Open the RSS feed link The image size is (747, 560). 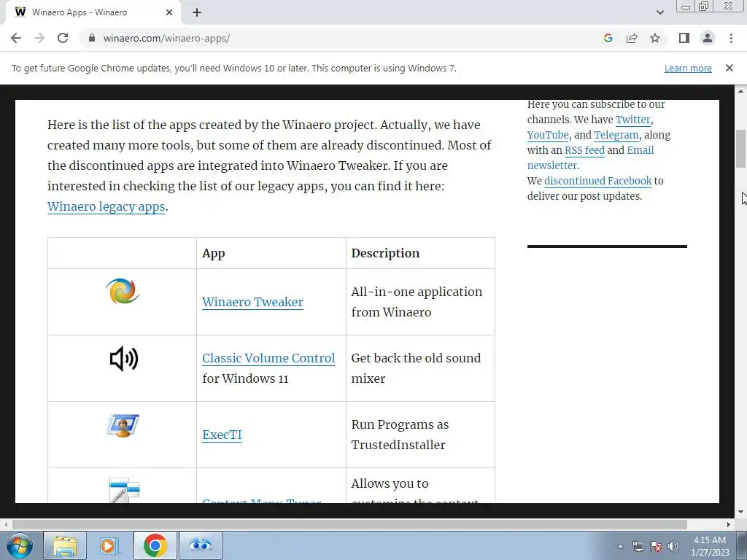click(584, 150)
